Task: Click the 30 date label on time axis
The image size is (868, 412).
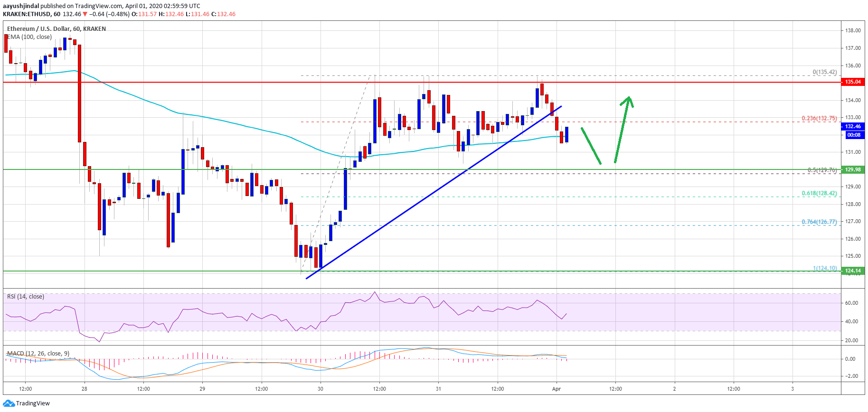Action: click(x=321, y=389)
